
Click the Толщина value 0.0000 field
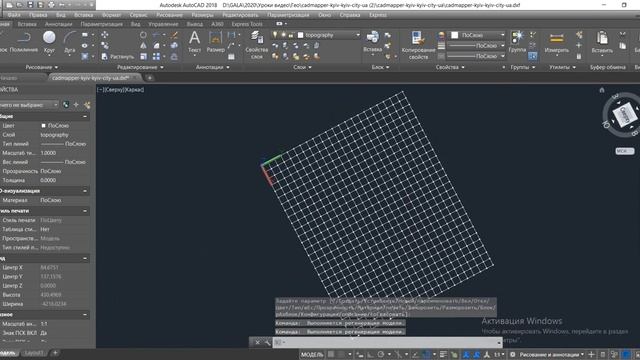(x=48, y=180)
